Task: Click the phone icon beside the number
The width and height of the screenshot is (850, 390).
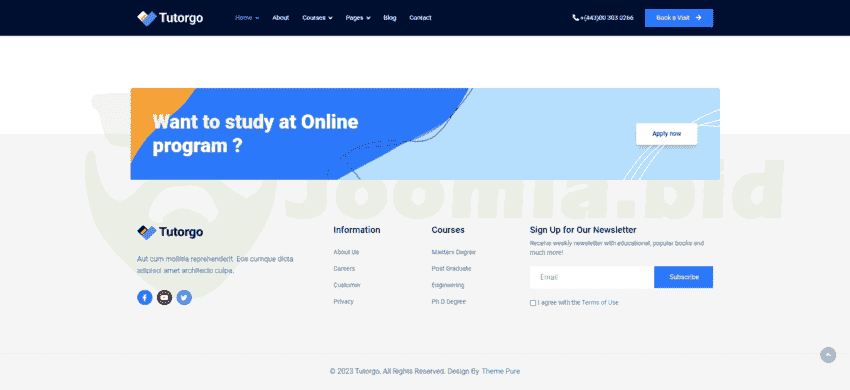Action: [x=576, y=18]
